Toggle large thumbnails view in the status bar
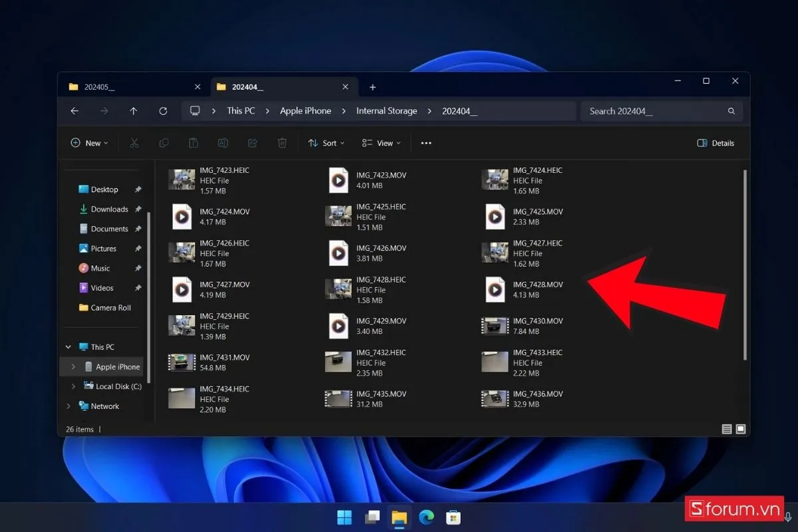The width and height of the screenshot is (798, 532). pos(740,429)
